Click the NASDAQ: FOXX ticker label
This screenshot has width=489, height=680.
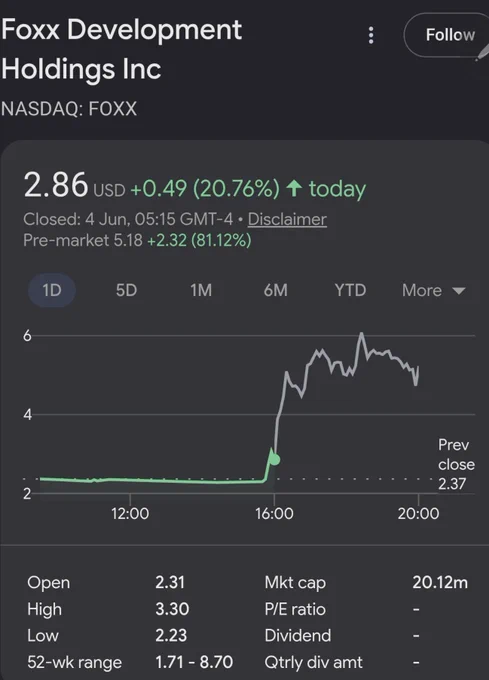click(69, 108)
